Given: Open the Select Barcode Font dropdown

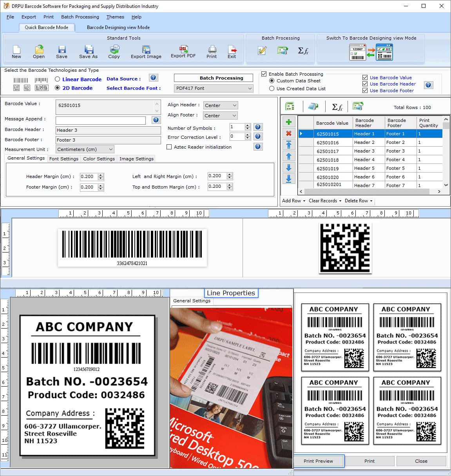Looking at the screenshot, I should click(214, 89).
